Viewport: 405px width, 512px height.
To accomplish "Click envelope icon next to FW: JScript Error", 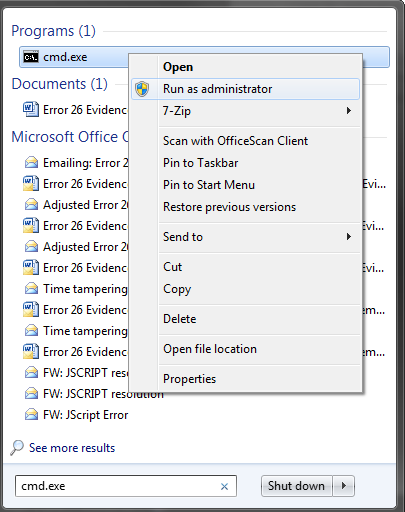I will point(31,415).
